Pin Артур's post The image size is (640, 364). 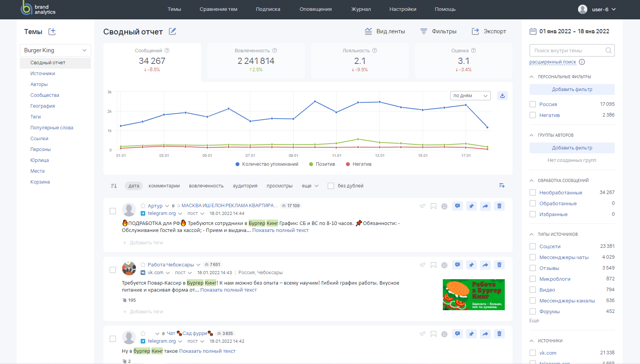471,206
